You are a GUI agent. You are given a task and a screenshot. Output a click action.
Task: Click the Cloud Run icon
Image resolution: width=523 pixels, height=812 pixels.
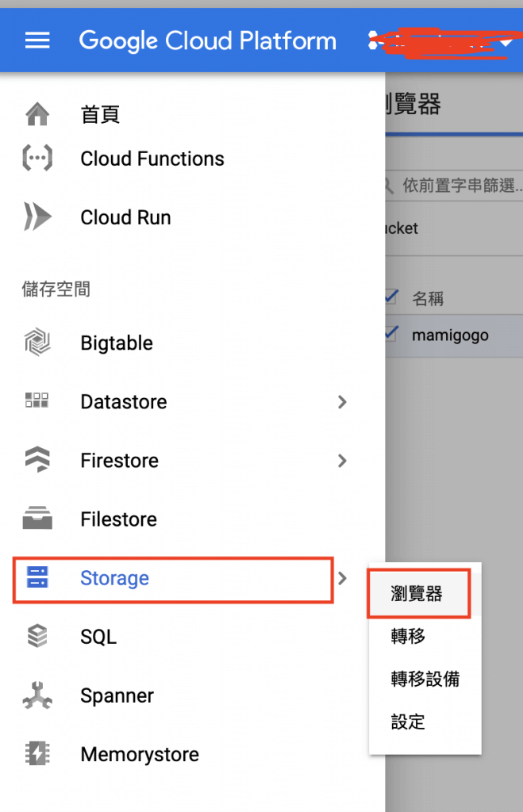click(x=37, y=217)
